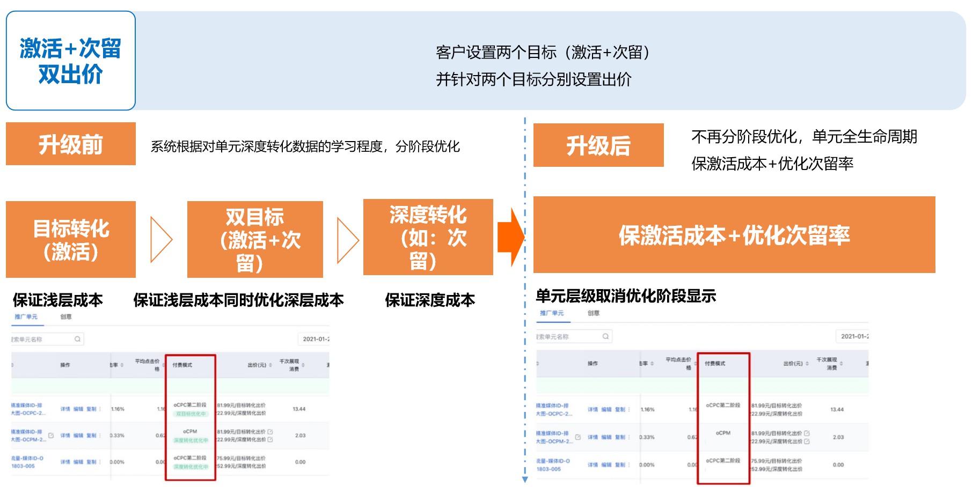Select the 双目标(激活+次留) stage box
This screenshot has width=980, height=487.
click(x=255, y=239)
